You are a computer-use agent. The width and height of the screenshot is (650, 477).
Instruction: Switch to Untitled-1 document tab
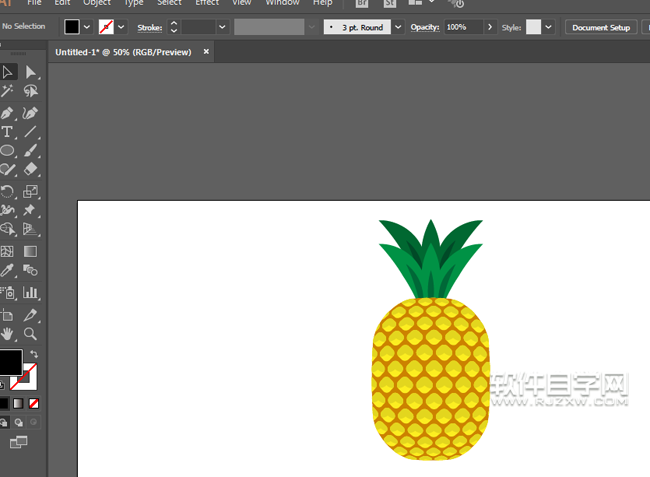(124, 51)
